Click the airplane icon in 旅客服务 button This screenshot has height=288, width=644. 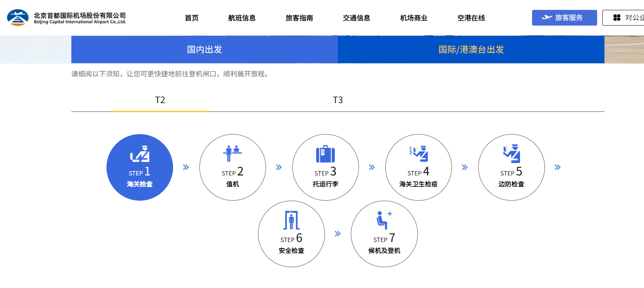[547, 18]
